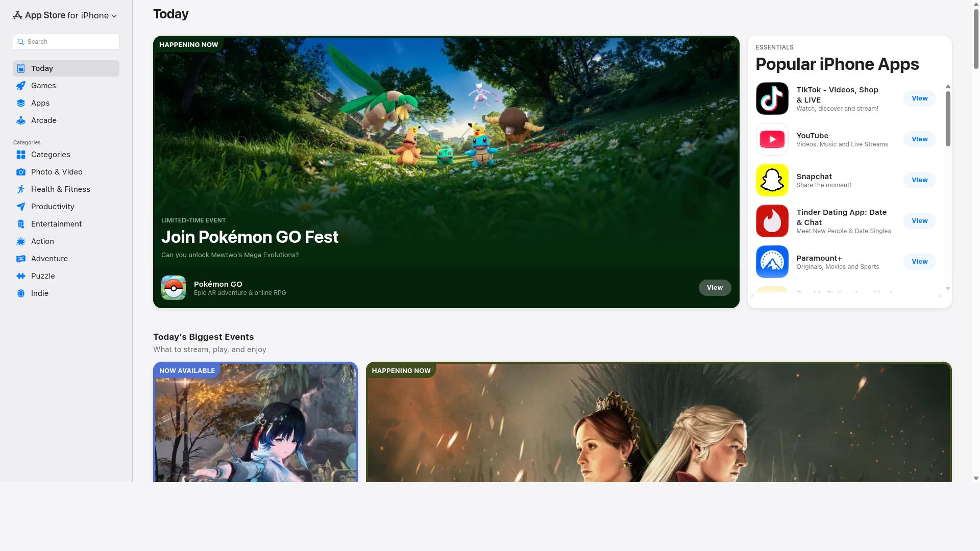This screenshot has width=980, height=551.
Task: Expand the App Store for iPhone dropdown
Action: [65, 15]
